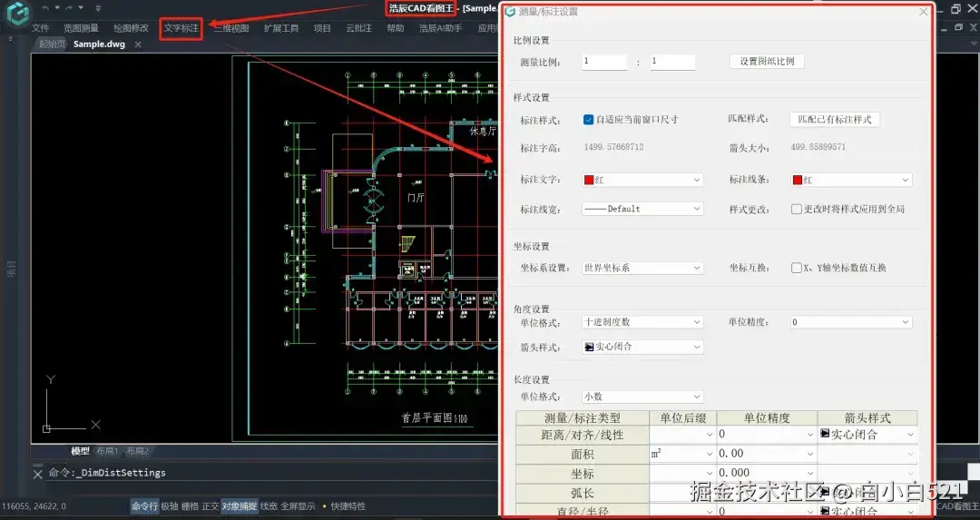
Task: Select the 面积 table row label
Action: pyautogui.click(x=583, y=455)
